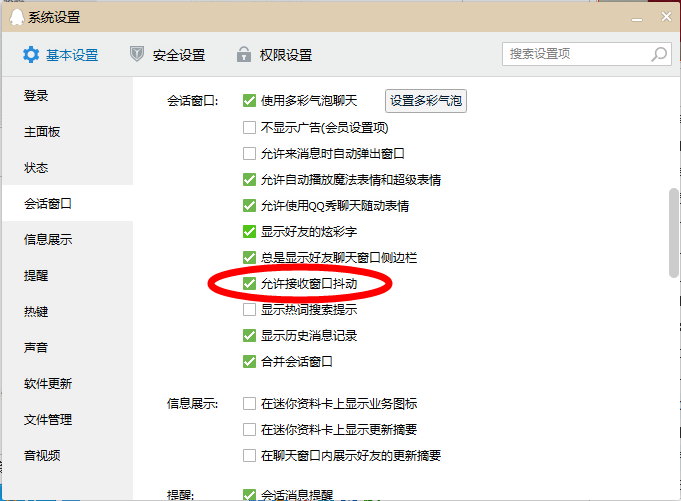
Task: Check 在迷你资料卡上显示业务图标
Action: click(249, 404)
